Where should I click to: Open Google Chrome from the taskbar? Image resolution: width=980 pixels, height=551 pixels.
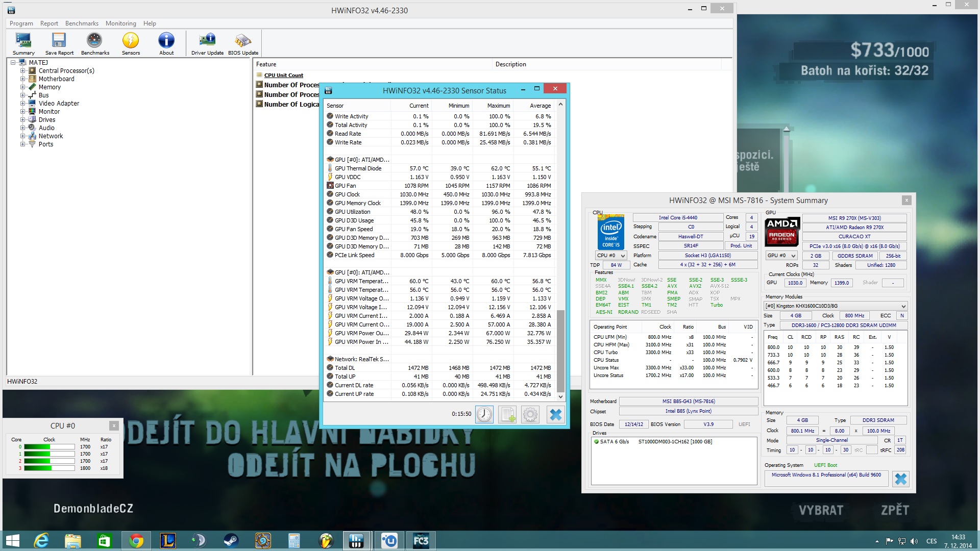pos(136,541)
